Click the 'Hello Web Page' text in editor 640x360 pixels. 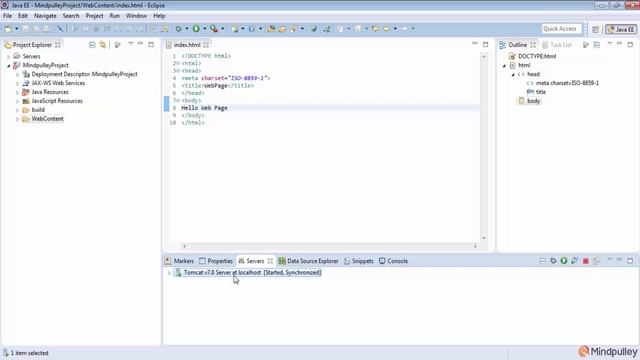204,108
